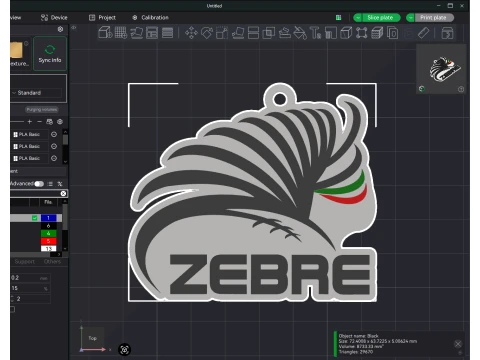Viewport: 480px width, 360px height.
Task: Toggle the eye visibility icon above viewport
Action: [x=74, y=28]
